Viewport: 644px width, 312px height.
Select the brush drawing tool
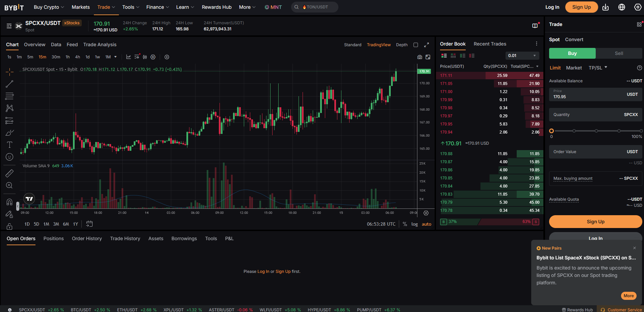9,133
